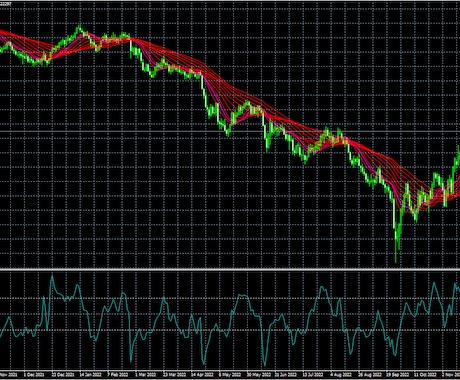Click the 23 Dec 2021 date label

point(64,374)
